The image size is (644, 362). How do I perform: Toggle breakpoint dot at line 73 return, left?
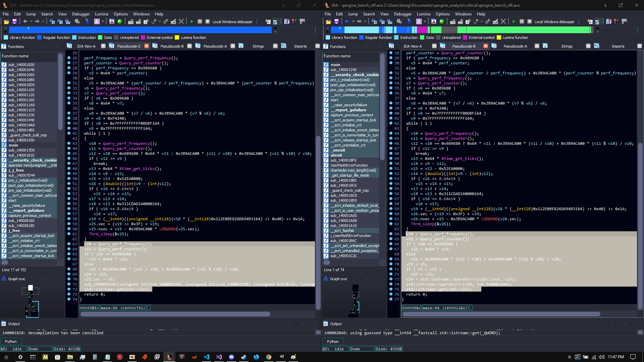69,294
